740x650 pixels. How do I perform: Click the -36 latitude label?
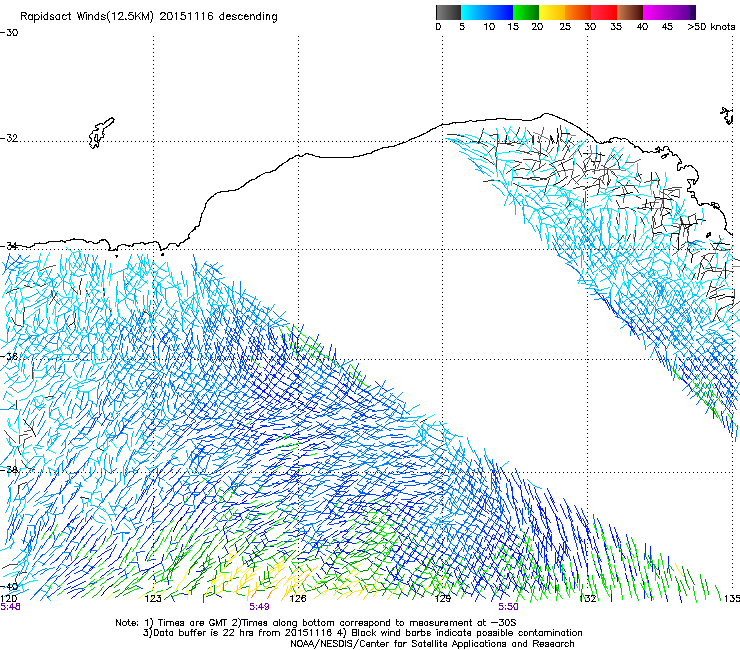9,356
